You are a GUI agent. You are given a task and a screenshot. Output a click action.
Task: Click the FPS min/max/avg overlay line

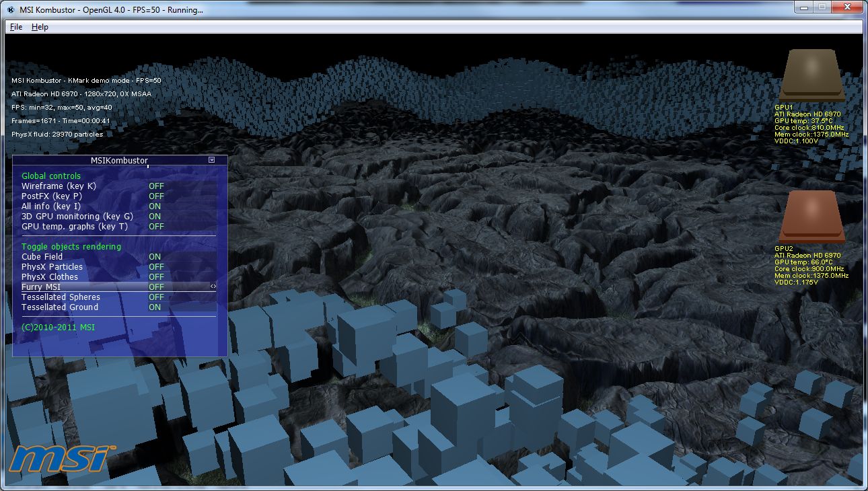62,108
